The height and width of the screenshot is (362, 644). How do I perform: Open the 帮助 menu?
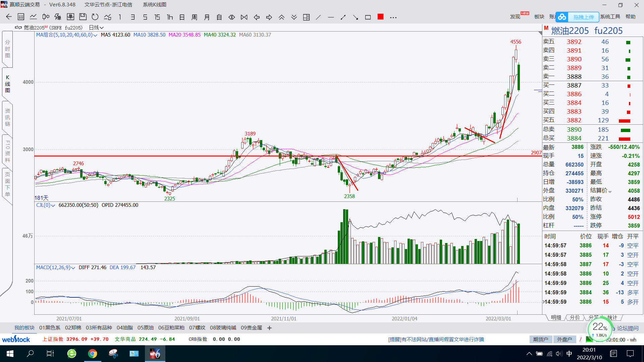pyautogui.click(x=631, y=17)
